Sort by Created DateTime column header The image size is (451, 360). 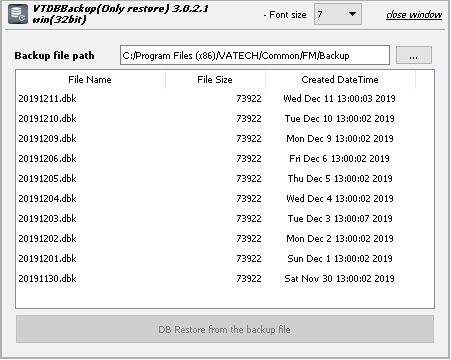click(340, 80)
